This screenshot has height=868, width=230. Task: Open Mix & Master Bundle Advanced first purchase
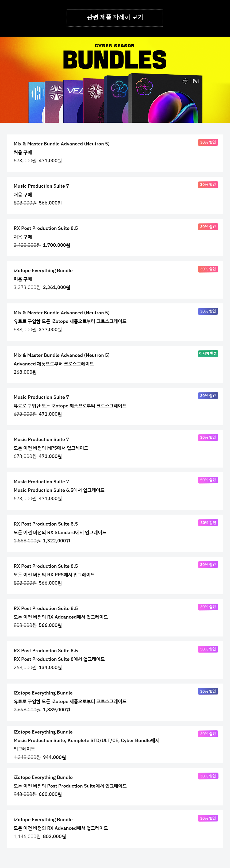point(115,153)
